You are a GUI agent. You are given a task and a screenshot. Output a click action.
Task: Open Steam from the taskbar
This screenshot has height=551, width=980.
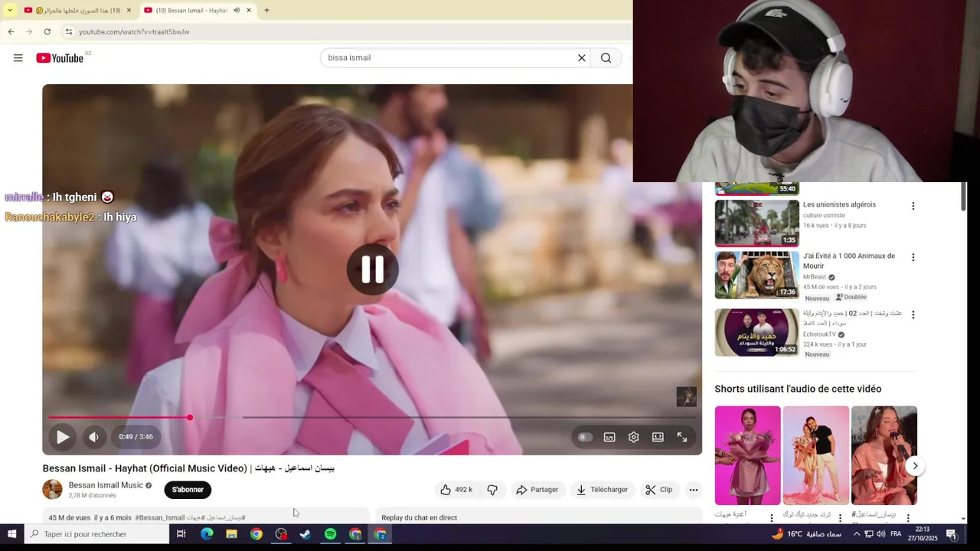click(305, 534)
